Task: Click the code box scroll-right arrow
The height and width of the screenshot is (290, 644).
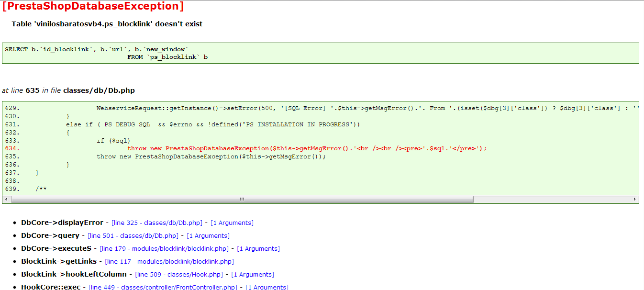Action: point(634,199)
